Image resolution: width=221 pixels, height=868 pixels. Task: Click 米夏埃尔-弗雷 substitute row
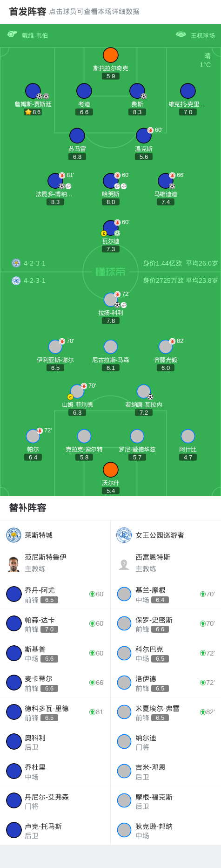pos(166,712)
